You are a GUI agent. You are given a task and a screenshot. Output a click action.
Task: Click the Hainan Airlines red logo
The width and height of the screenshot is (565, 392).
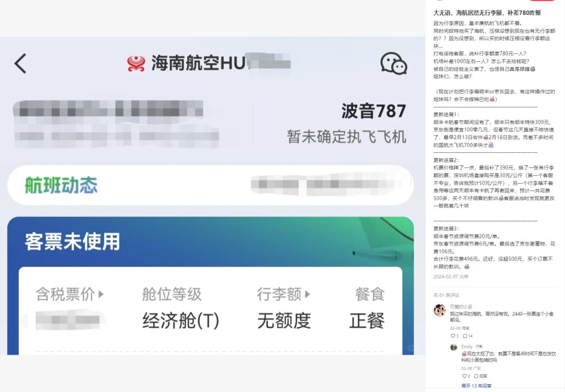(x=136, y=63)
